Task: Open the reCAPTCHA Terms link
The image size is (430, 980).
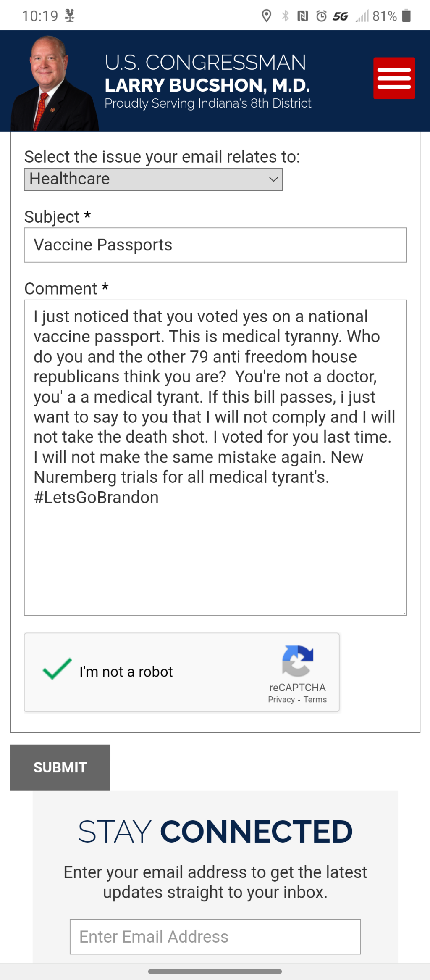Action: click(x=315, y=700)
